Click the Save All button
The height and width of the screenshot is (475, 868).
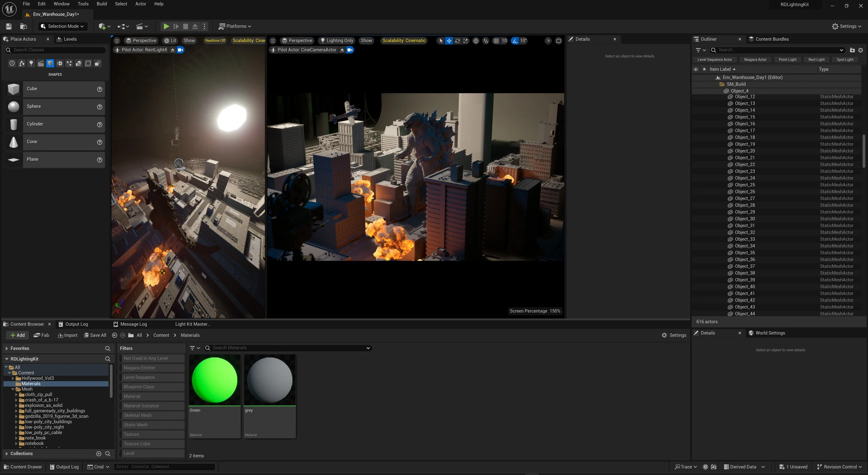click(95, 335)
